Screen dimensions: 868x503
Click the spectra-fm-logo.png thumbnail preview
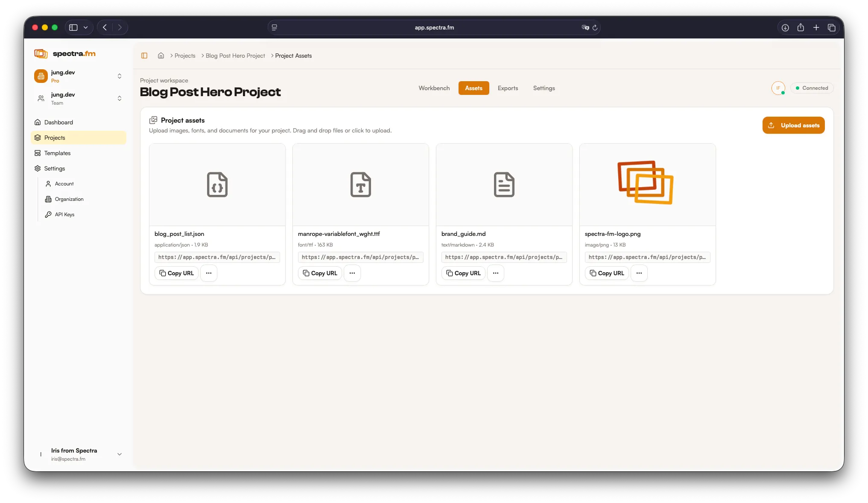click(647, 184)
